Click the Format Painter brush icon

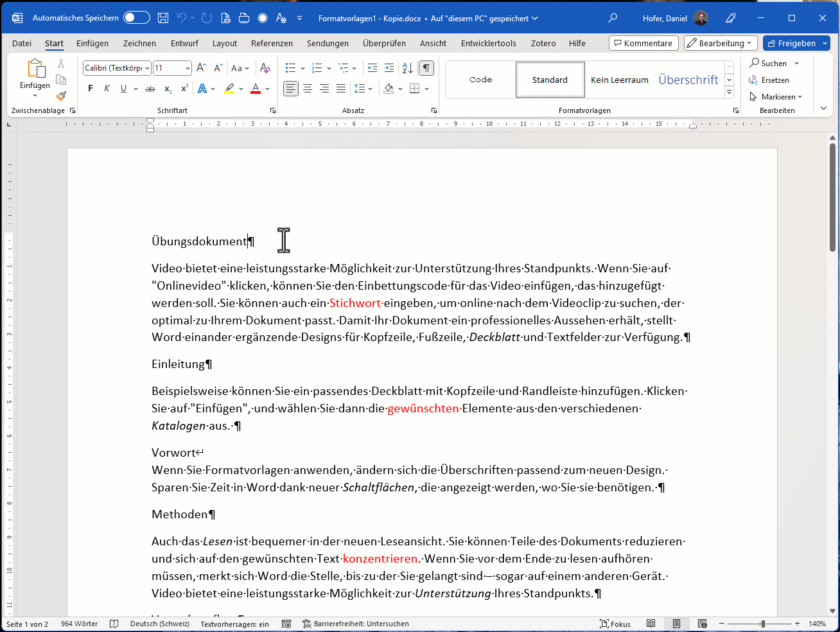pyautogui.click(x=61, y=96)
